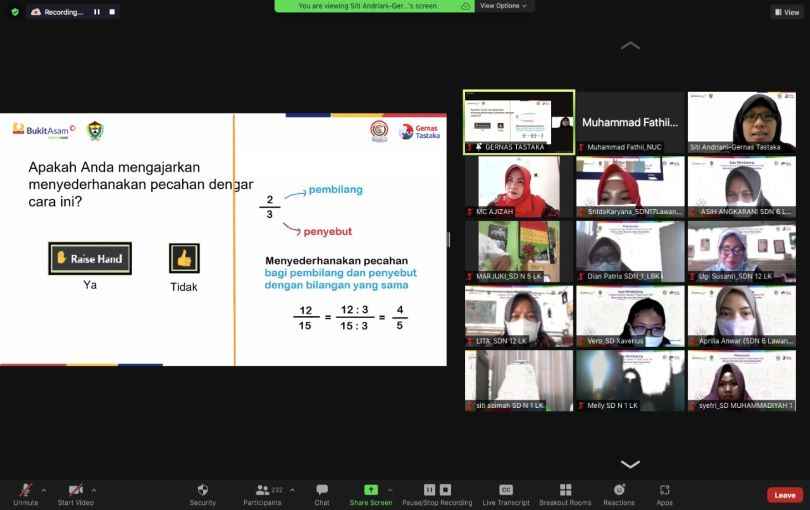Click the panel resize handle beside shared screen
The image size is (810, 510).
[449, 239]
